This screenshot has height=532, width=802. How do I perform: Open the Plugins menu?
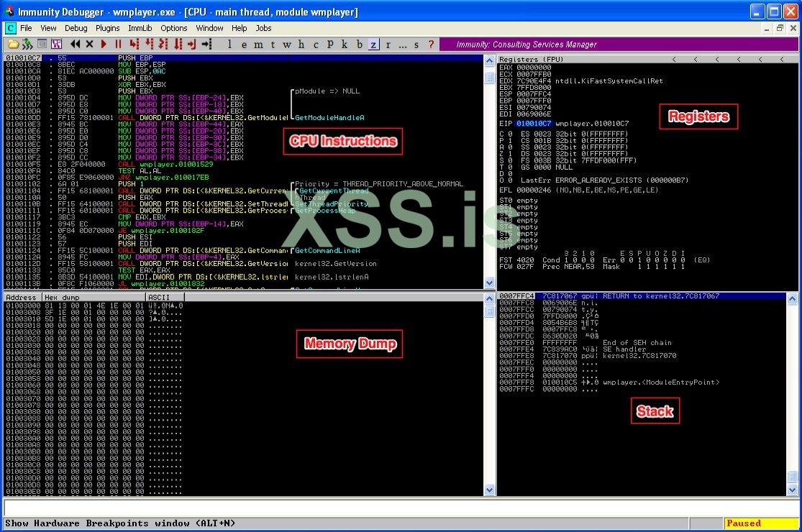[107, 28]
